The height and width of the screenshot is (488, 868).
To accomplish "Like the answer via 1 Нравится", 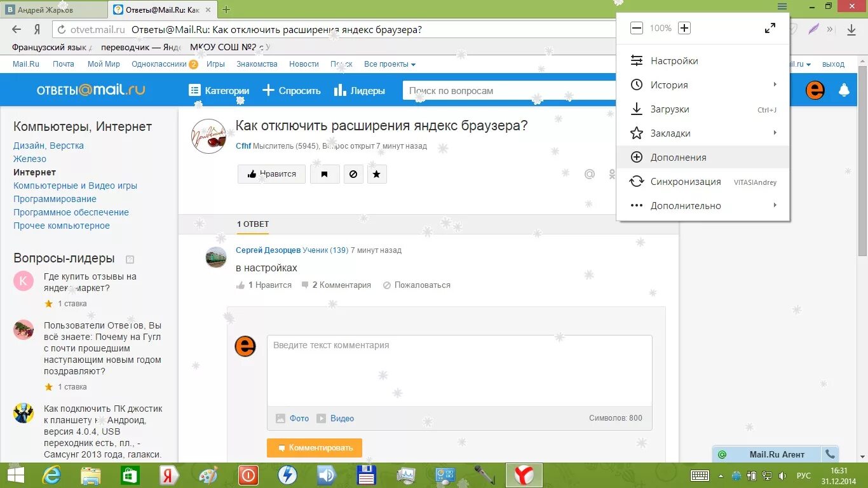I will tap(264, 285).
